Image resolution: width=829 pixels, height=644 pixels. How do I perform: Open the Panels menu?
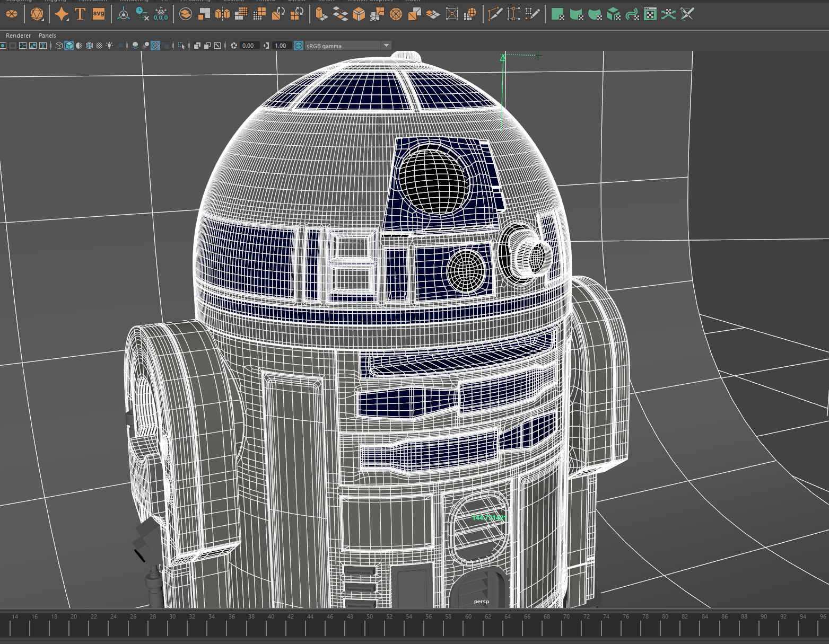coord(47,36)
